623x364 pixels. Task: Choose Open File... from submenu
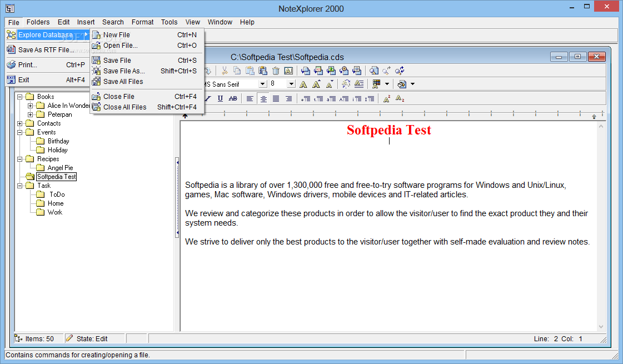(x=147, y=46)
